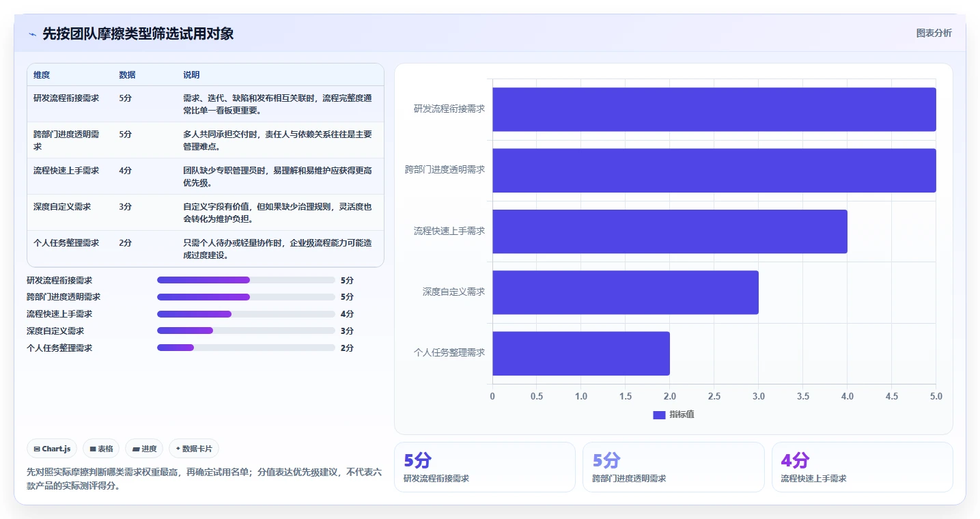Viewport: 980px width, 519px height.
Task: Click the 跨部门进度透明需求 progress bar
Action: click(x=246, y=297)
